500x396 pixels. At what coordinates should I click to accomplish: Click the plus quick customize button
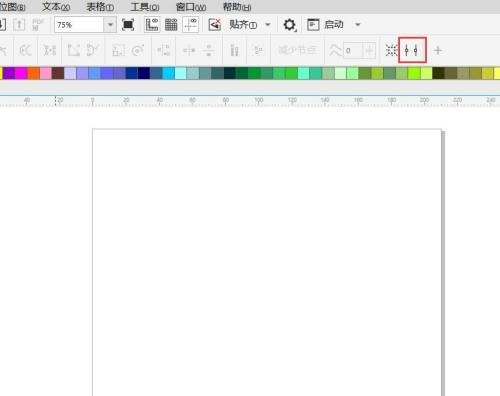(x=438, y=51)
